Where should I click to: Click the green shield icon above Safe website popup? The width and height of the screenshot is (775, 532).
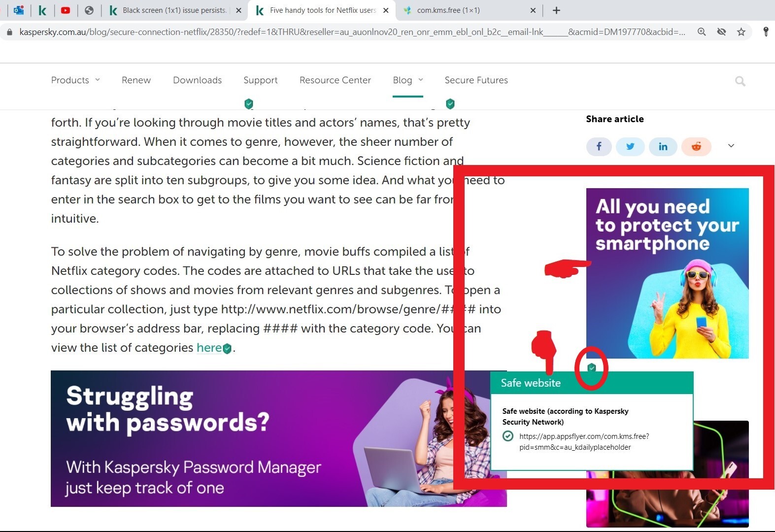[592, 367]
